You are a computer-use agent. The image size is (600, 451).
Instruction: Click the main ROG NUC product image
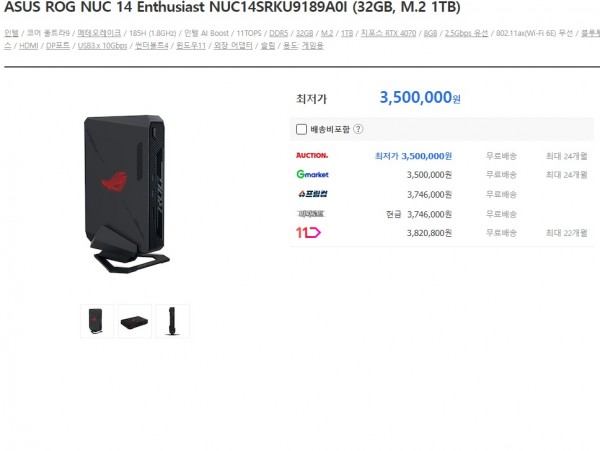tap(127, 194)
